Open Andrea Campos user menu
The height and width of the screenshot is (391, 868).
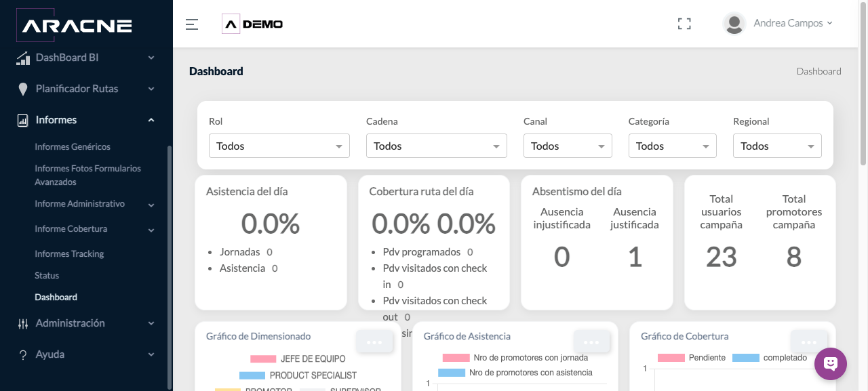793,23
